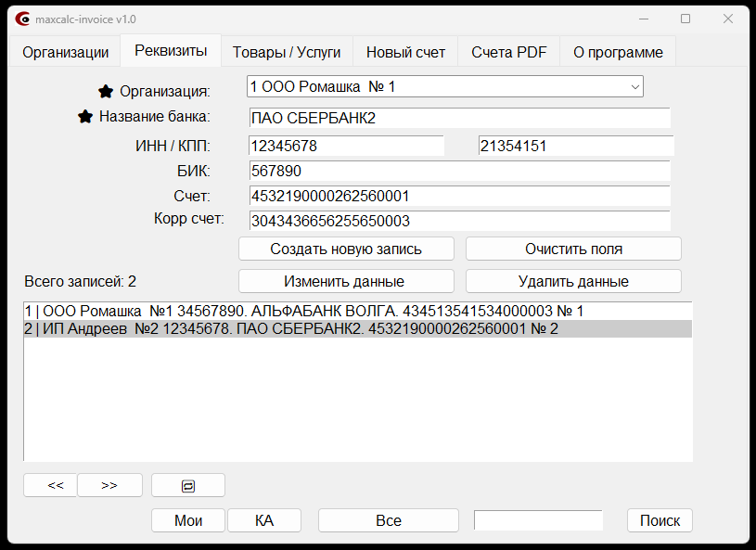Maximize the maxcalc-invoice window
The image size is (756, 550).
tap(686, 19)
